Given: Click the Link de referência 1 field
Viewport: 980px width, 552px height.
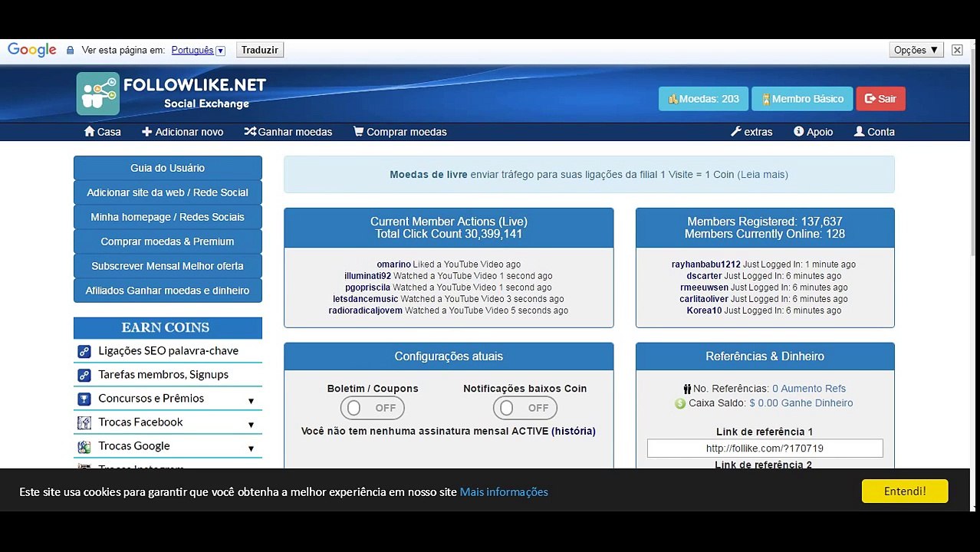Looking at the screenshot, I should pos(765,449).
